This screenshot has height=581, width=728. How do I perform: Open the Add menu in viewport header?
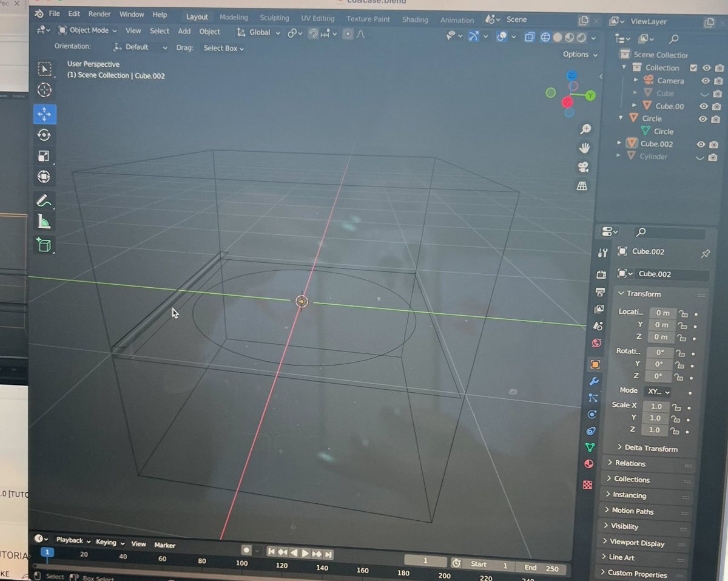(184, 31)
